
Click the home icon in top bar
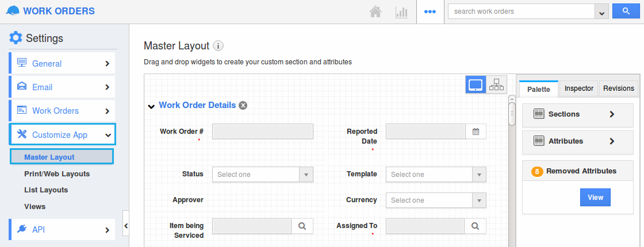[375, 11]
